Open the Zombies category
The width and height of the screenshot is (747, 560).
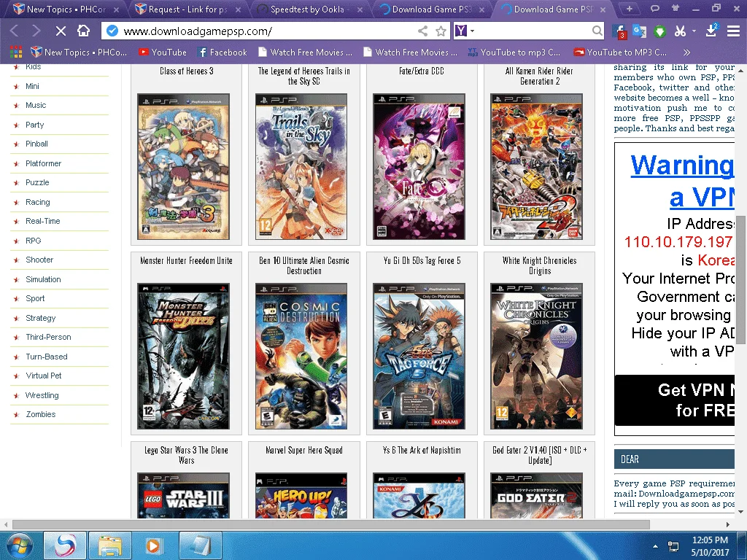point(41,414)
